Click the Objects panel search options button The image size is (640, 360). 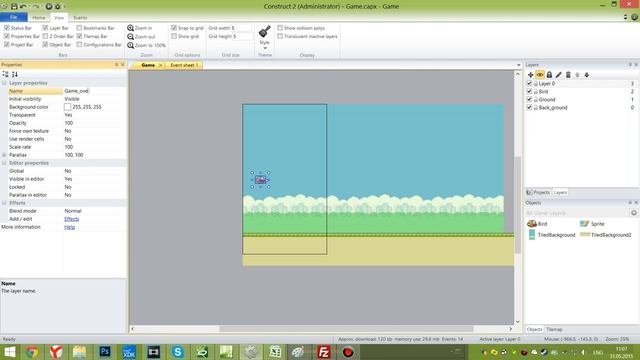(634, 213)
